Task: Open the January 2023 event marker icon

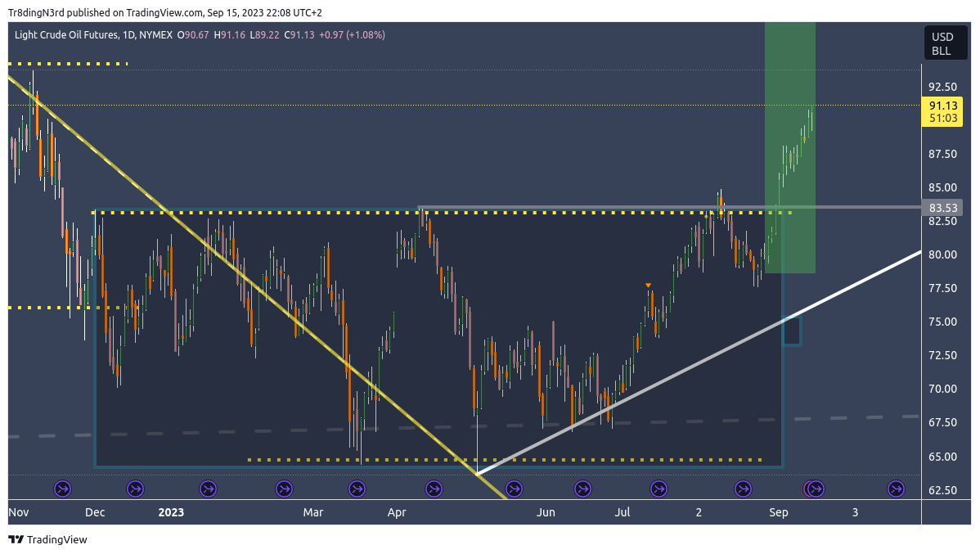Action: click(x=208, y=489)
